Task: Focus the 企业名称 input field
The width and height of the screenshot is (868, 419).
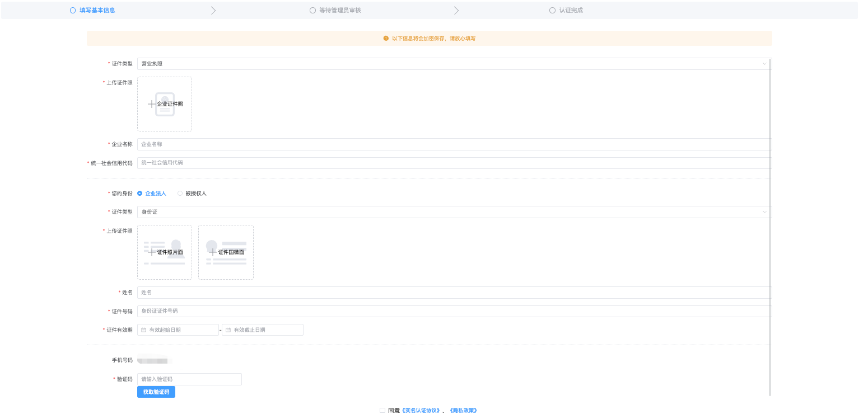Action: [x=454, y=144]
